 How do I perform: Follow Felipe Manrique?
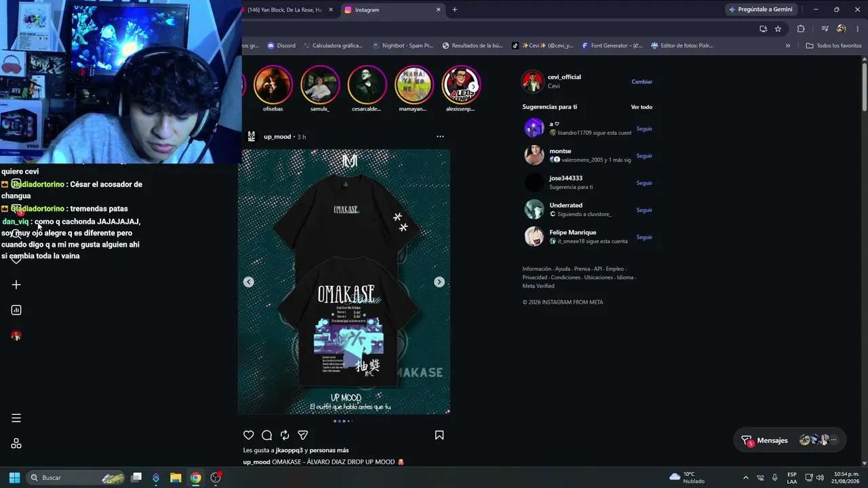[644, 237]
